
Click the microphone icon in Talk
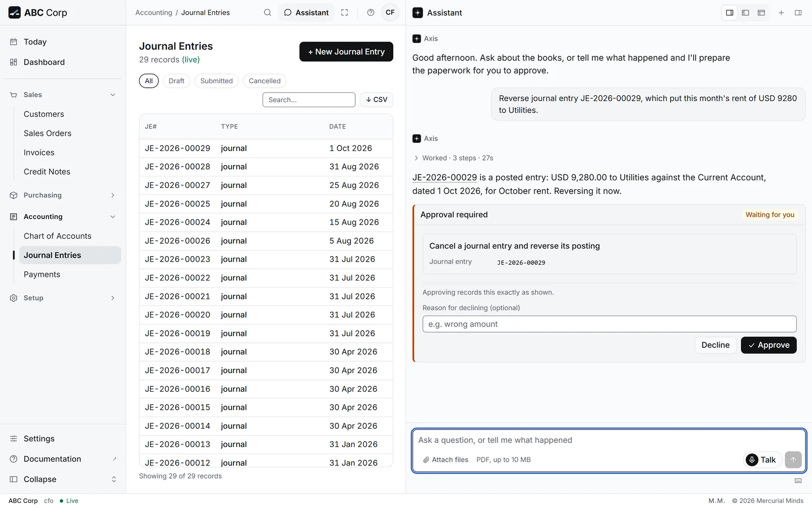(x=752, y=460)
